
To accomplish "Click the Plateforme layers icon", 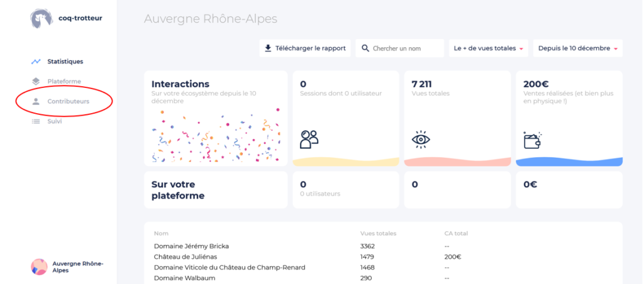I will [x=36, y=81].
